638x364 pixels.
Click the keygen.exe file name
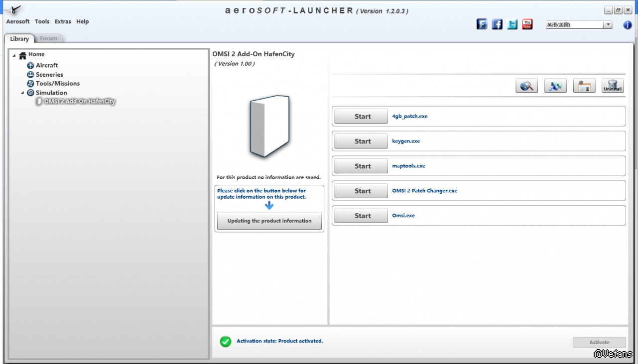pos(406,141)
